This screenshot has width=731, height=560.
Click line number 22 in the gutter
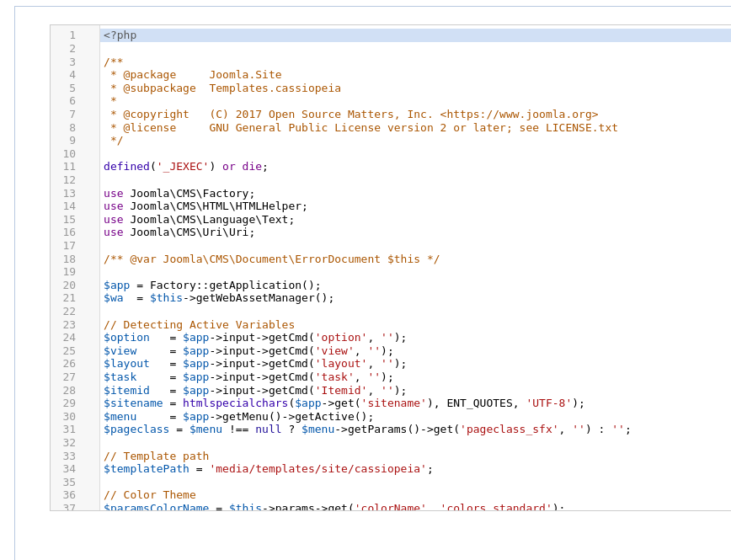pos(69,312)
